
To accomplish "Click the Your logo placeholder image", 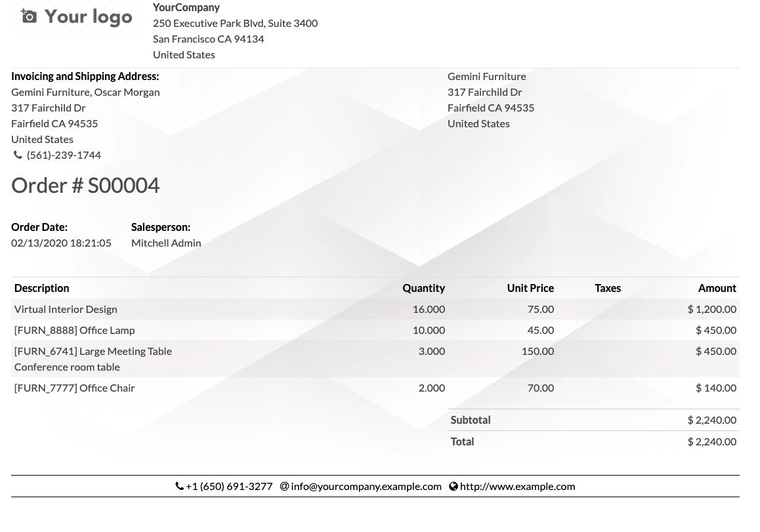I will (x=77, y=17).
